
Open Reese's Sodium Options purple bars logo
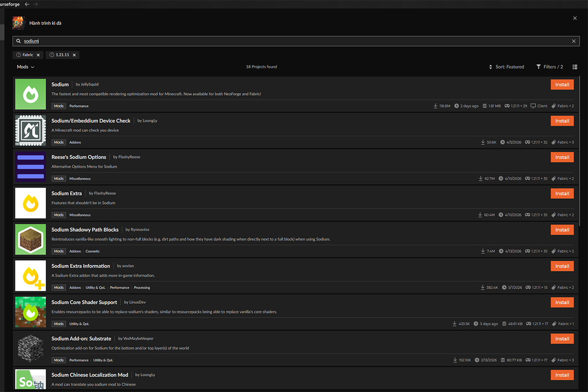tap(30, 167)
